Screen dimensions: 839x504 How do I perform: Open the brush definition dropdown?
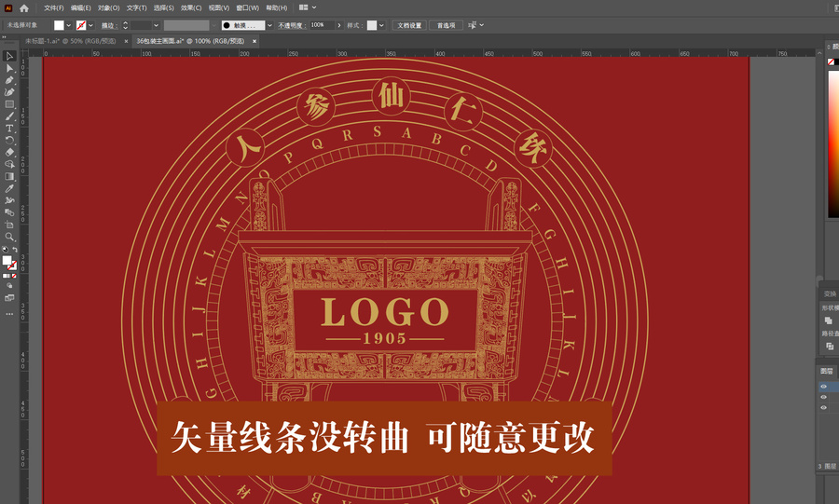pyautogui.click(x=269, y=25)
